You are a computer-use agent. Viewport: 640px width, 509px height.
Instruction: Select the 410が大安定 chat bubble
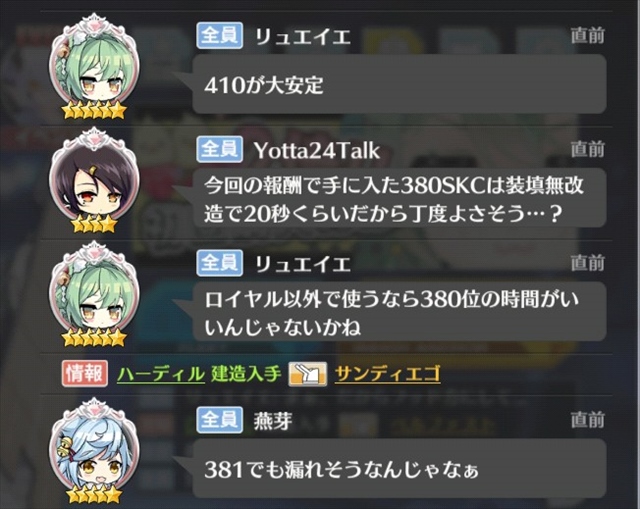point(399,84)
